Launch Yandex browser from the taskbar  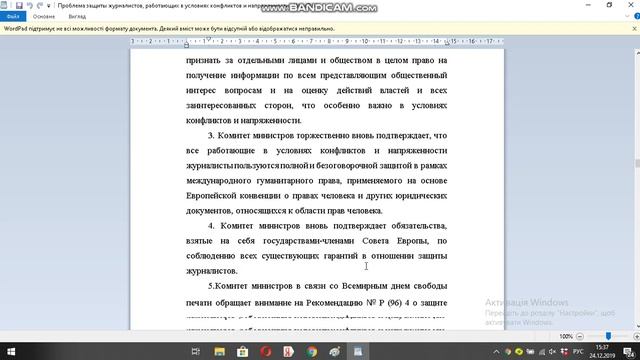[x=289, y=351]
